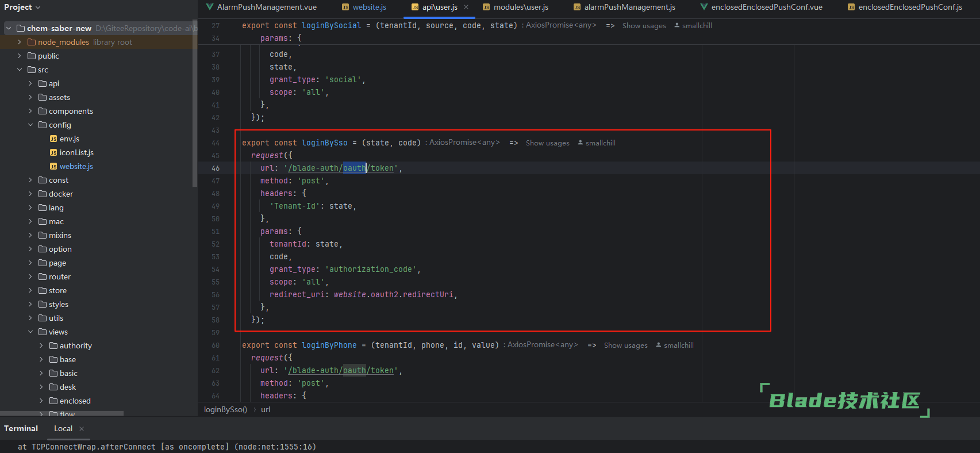Expand the page folder
Screen dimensions: 980x453
[x=30, y=263]
